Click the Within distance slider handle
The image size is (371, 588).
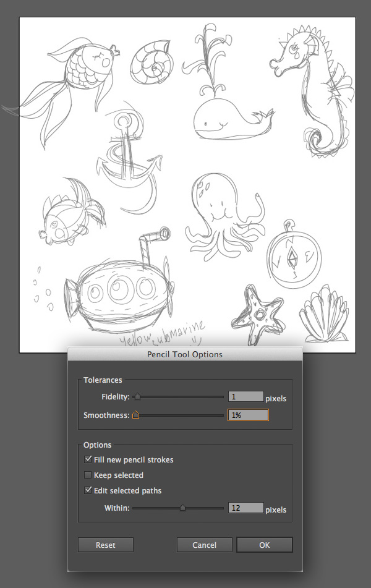pyautogui.click(x=182, y=508)
